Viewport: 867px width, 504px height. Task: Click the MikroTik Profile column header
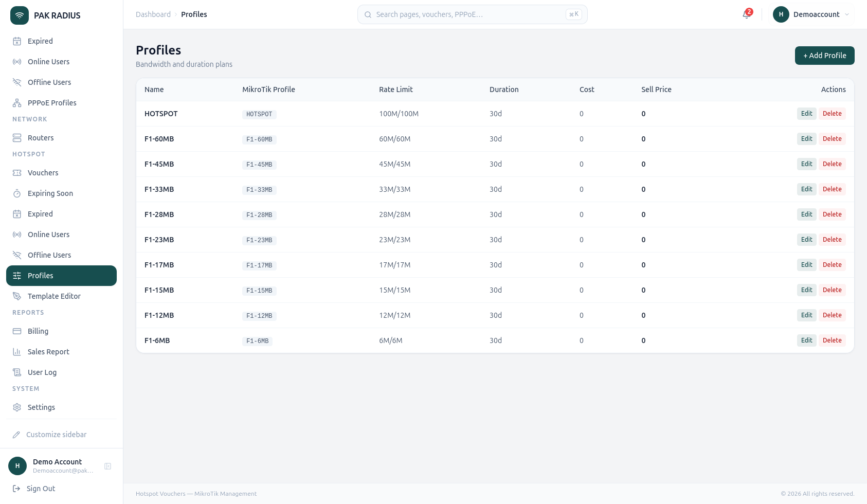click(268, 89)
